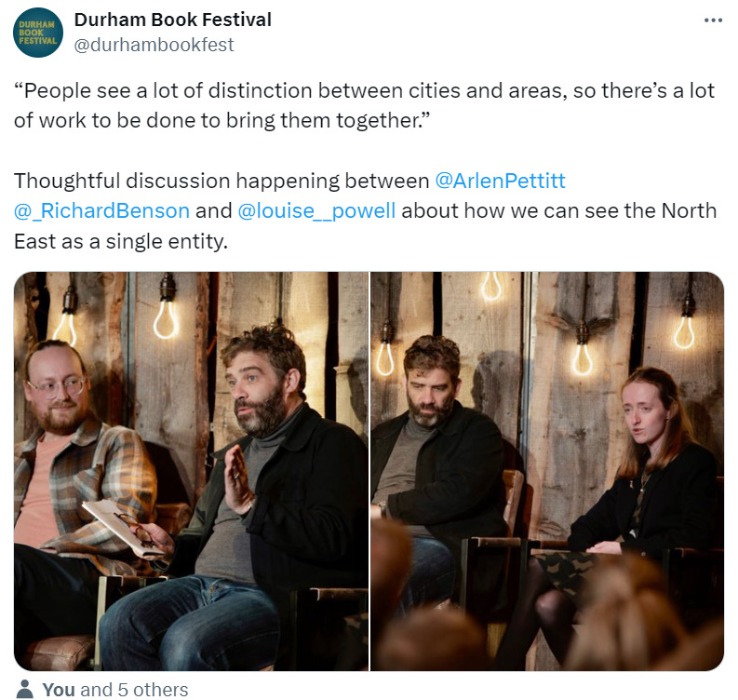The width and height of the screenshot is (738, 700).
Task: Click the person icon beside tagged people
Action: [x=24, y=690]
